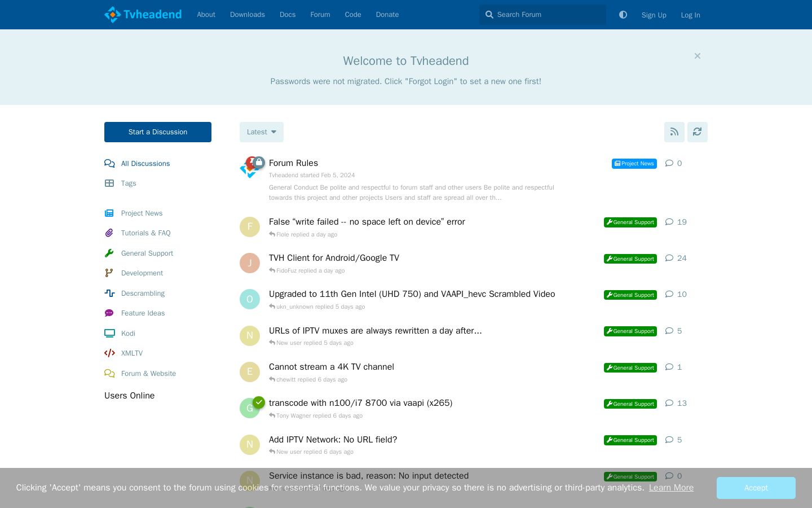Image resolution: width=812 pixels, height=508 pixels.
Task: Click the Tags grid icon
Action: (x=109, y=183)
